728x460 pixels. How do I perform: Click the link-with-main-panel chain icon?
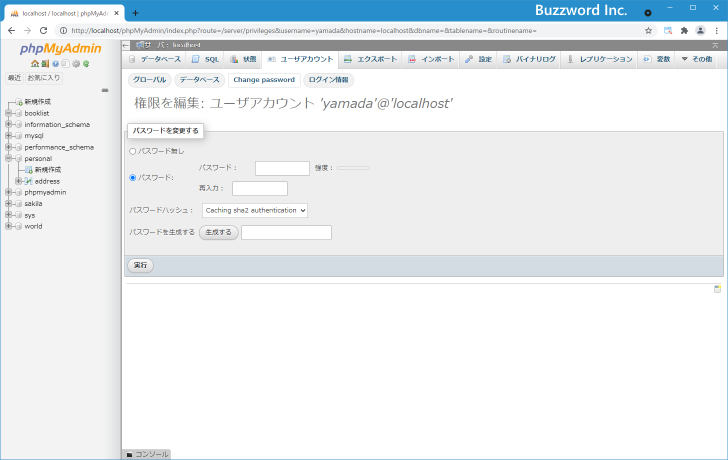point(105,90)
